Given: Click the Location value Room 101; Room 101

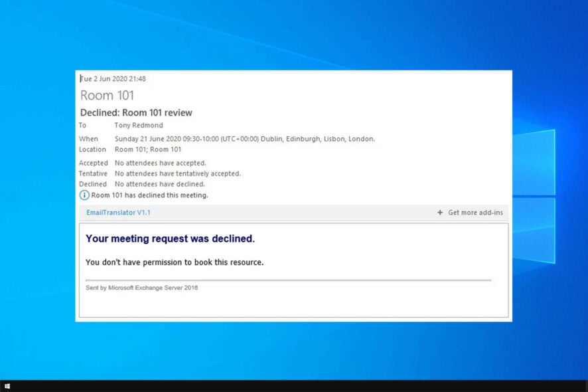Looking at the screenshot, I should [148, 149].
